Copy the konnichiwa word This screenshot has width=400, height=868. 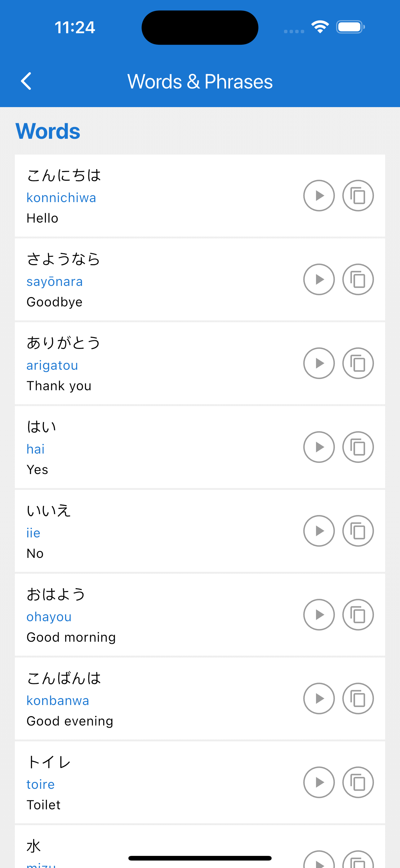click(358, 196)
